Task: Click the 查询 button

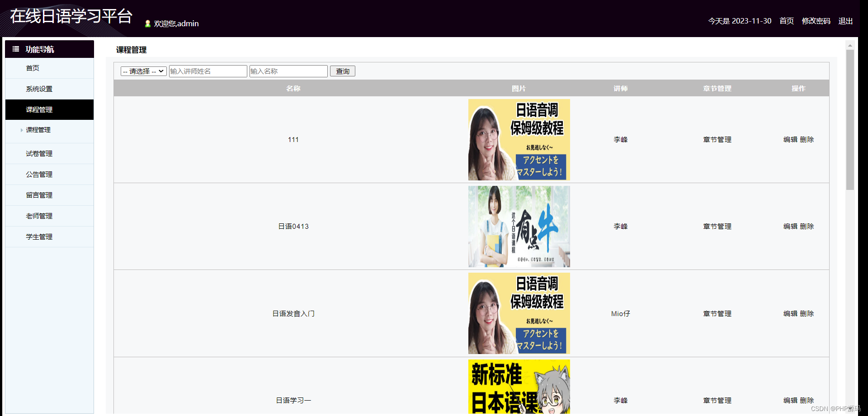Action: 343,71
